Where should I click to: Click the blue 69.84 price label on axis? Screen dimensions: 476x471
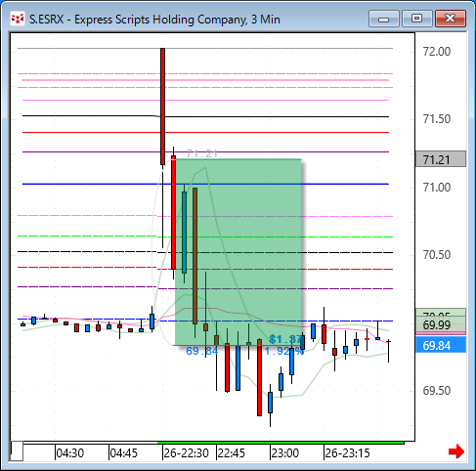441,345
